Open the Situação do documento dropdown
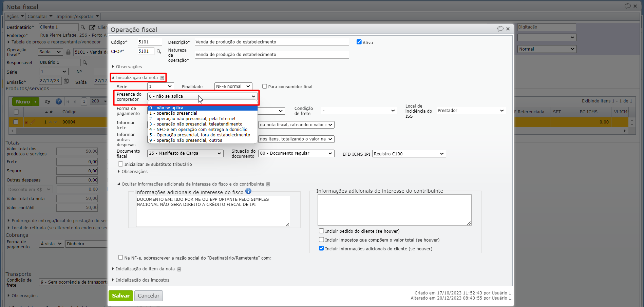 [x=296, y=153]
